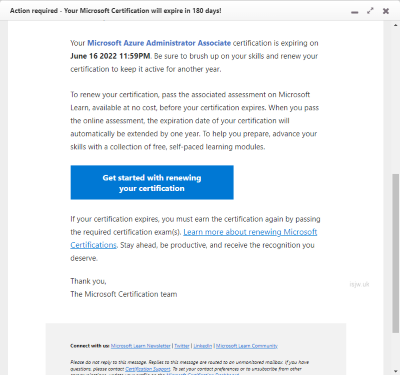This screenshot has width=400, height=375.
Task: Open Learn more about renewing Microsoft Certifications link
Action: [x=250, y=232]
